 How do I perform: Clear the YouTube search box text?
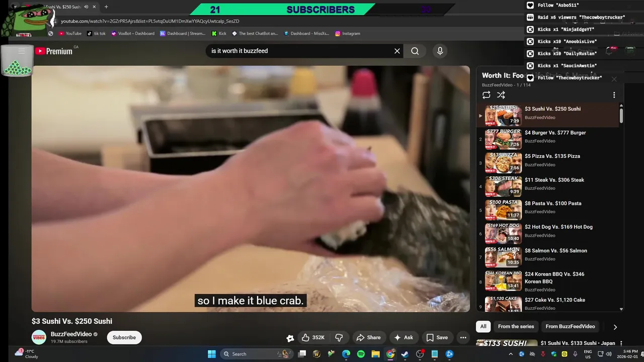click(x=397, y=51)
